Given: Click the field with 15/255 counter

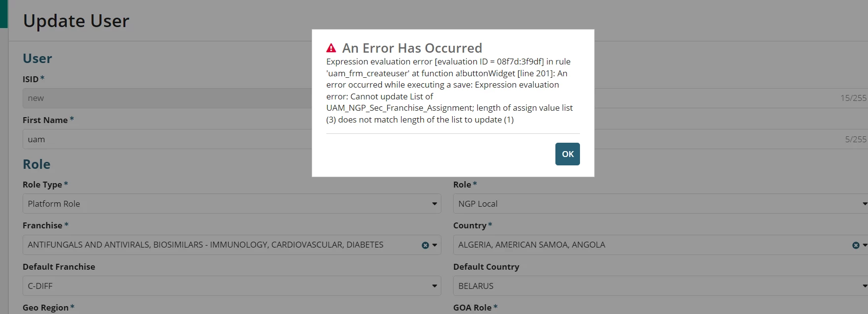Looking at the screenshot, I should point(731,98).
